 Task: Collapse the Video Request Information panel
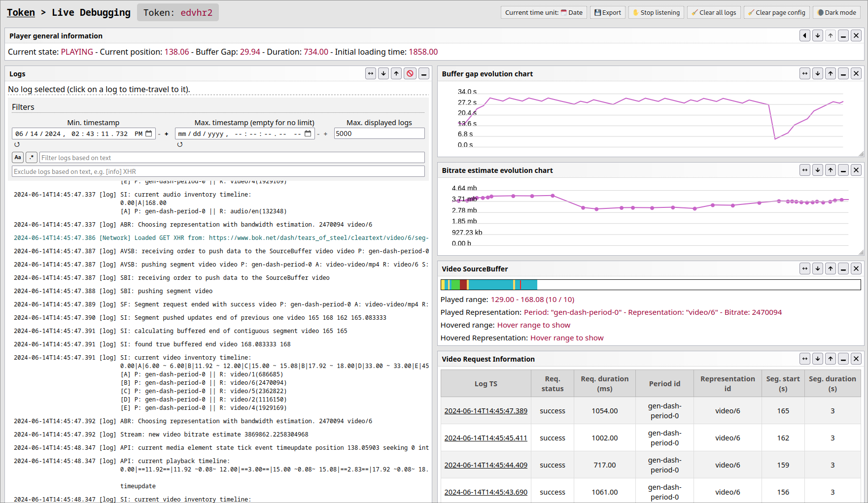coord(843,359)
